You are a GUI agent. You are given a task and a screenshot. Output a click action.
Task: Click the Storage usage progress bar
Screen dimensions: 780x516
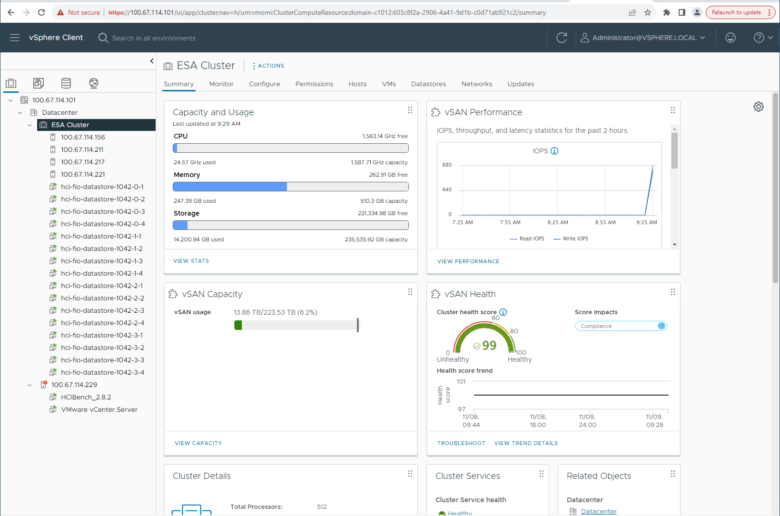pos(291,225)
